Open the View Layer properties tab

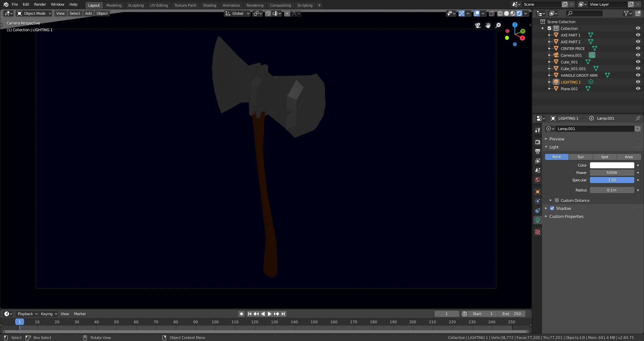(538, 161)
